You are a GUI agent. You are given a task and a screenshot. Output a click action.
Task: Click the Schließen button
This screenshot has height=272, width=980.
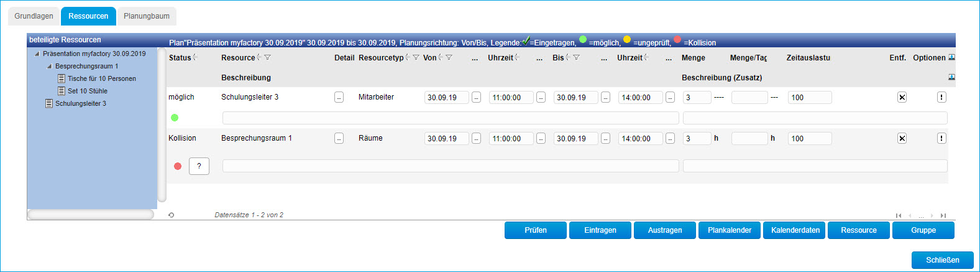point(943,260)
